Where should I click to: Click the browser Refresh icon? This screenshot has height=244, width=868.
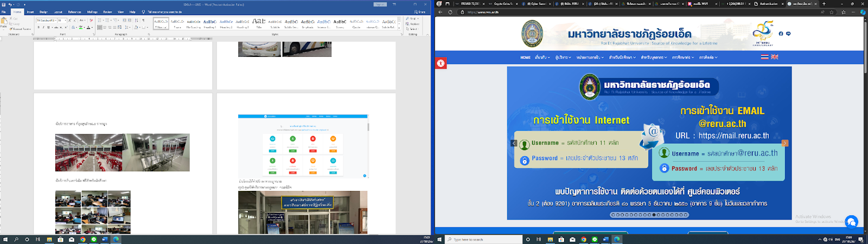(x=450, y=12)
